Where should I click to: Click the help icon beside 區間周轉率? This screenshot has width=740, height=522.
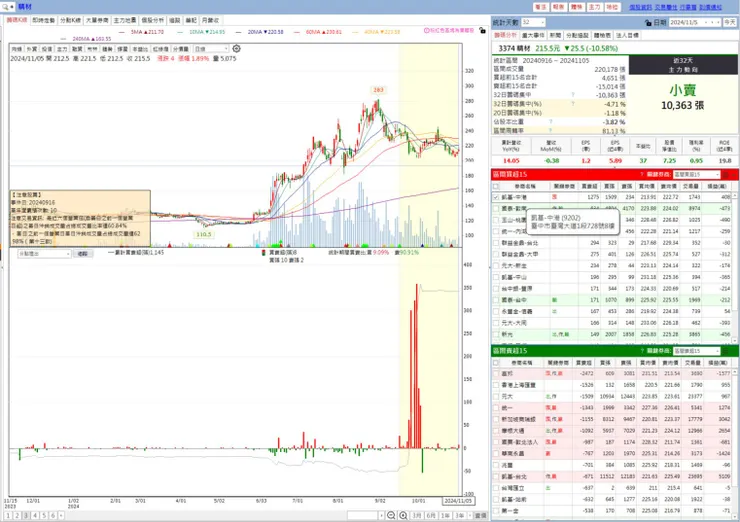[x=551, y=130]
